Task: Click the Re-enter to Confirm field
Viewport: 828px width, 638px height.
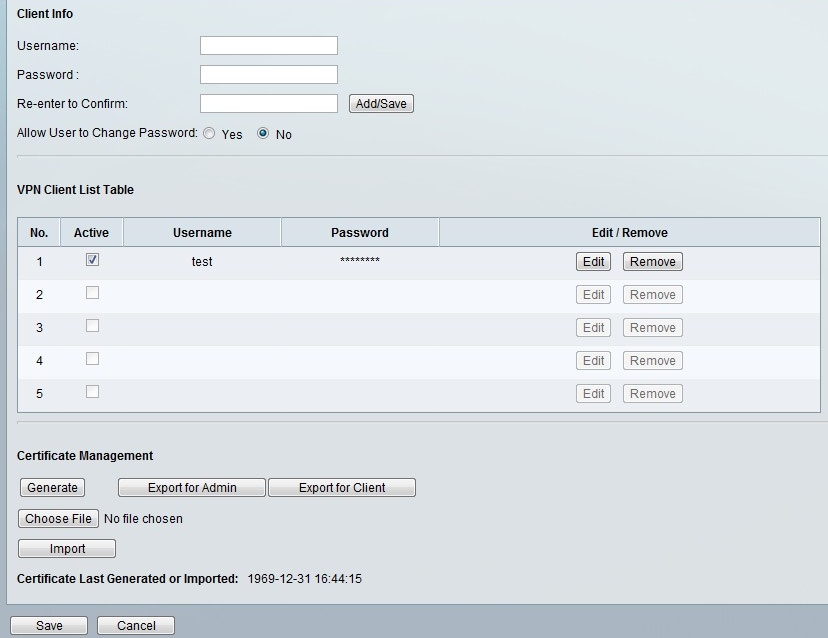Action: tap(269, 104)
